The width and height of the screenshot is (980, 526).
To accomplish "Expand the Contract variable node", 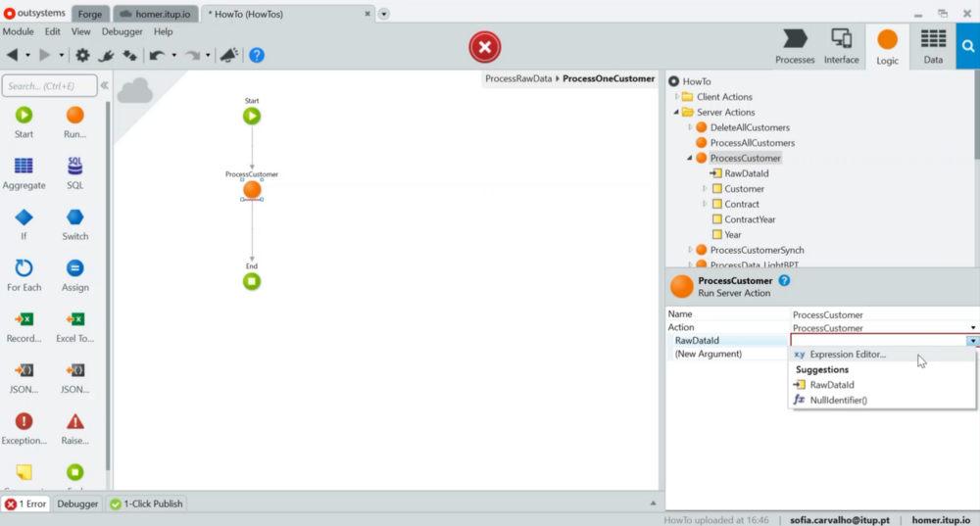I will (705, 205).
